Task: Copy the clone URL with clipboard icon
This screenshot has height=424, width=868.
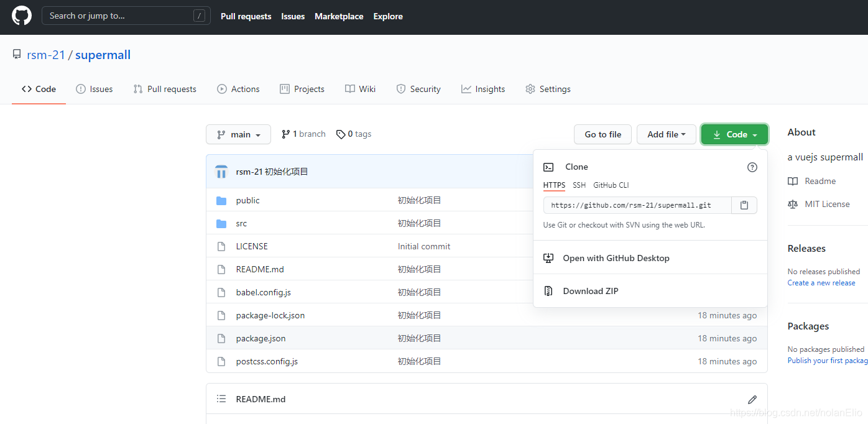Action: click(x=744, y=205)
